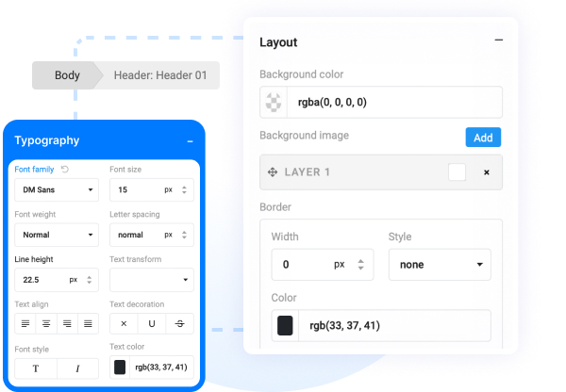The height and width of the screenshot is (392, 566).
Task: Adjust the Font size stepper arrows
Action: tap(184, 189)
